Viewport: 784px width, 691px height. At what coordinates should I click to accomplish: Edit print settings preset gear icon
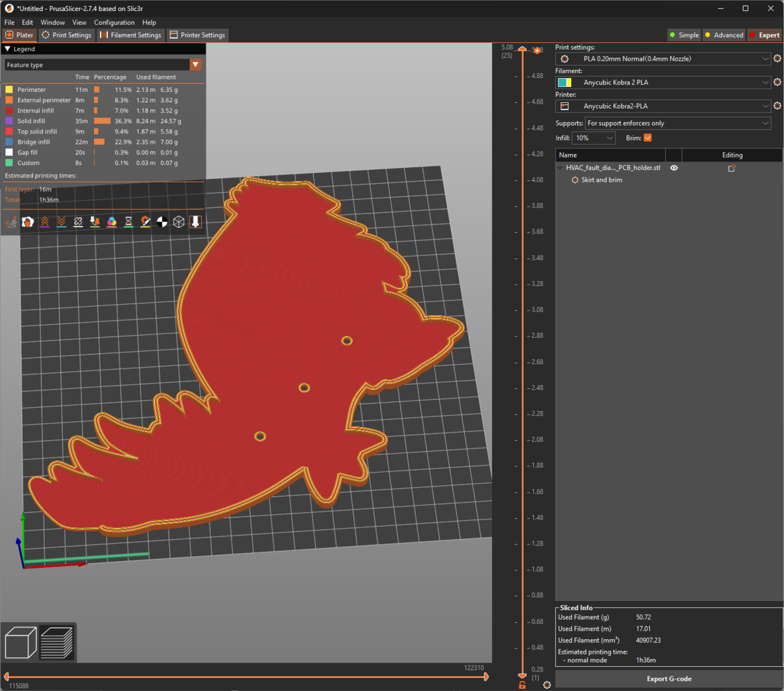coord(777,59)
